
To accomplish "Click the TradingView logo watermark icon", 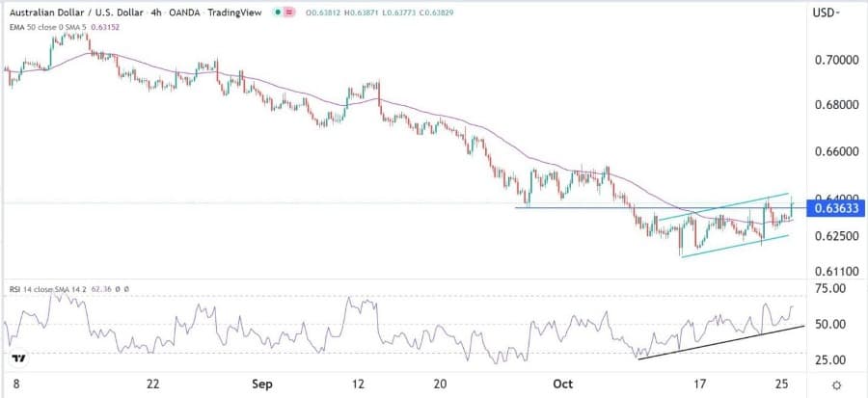I will pos(18,358).
